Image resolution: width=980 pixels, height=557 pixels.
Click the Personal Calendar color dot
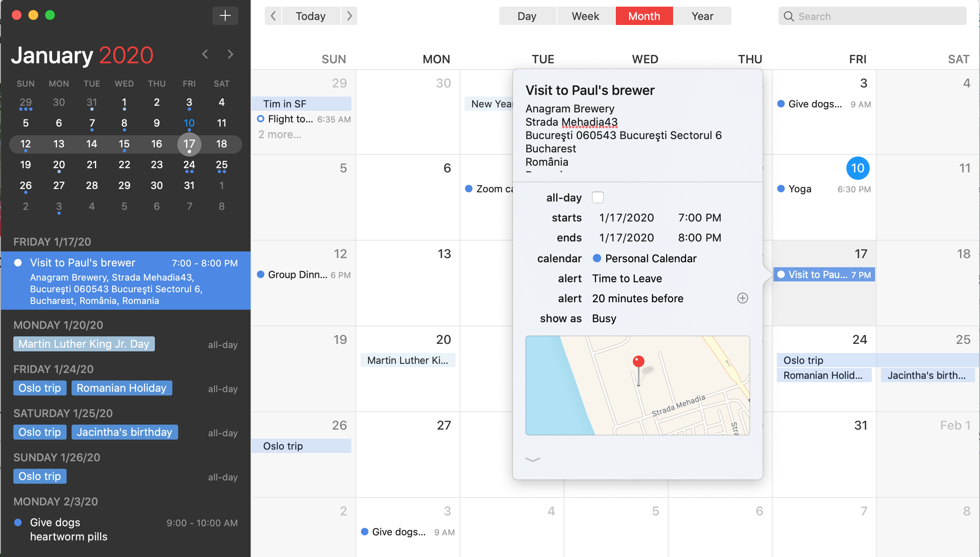point(597,258)
